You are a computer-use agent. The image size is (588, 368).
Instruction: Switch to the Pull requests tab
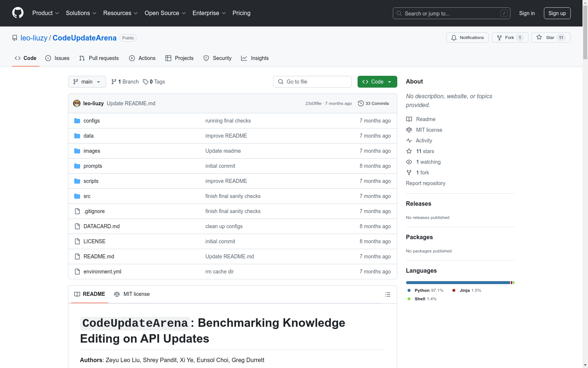99,58
